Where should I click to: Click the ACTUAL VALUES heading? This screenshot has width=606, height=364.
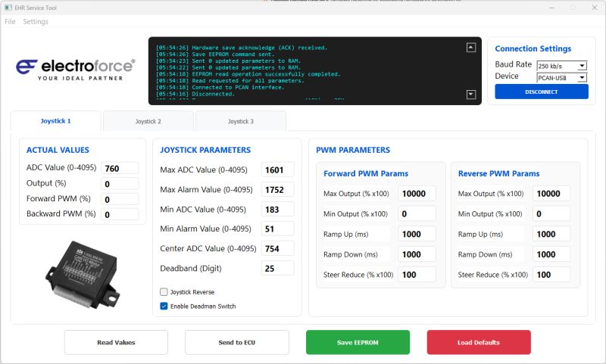point(58,150)
